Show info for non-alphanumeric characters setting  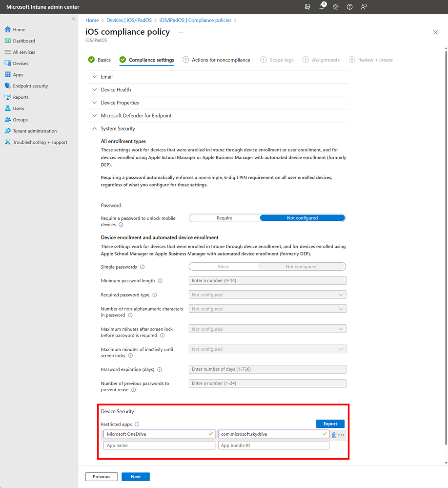point(130,315)
